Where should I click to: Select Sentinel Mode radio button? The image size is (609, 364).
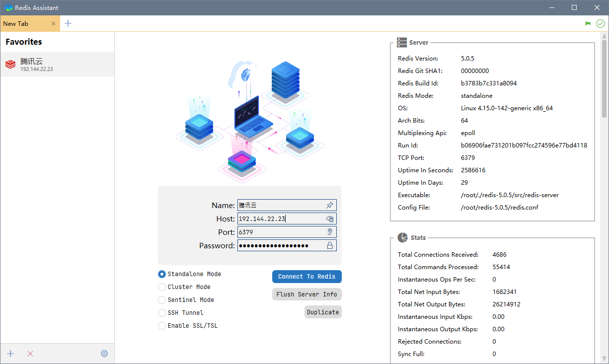click(x=162, y=300)
